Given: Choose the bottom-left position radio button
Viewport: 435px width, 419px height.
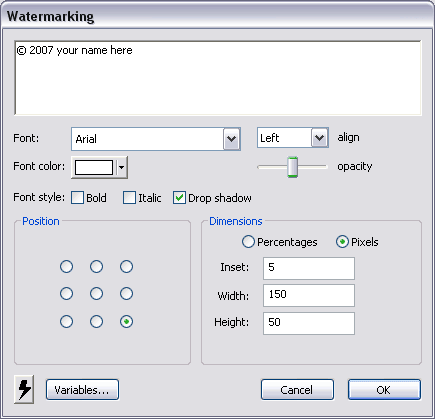Looking at the screenshot, I should [x=66, y=322].
